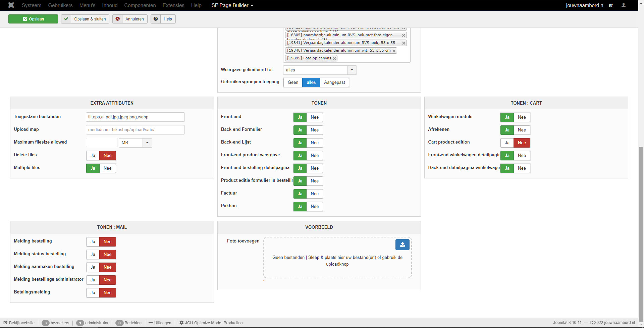
Task: Open the Componenten menu
Action: (x=140, y=5)
